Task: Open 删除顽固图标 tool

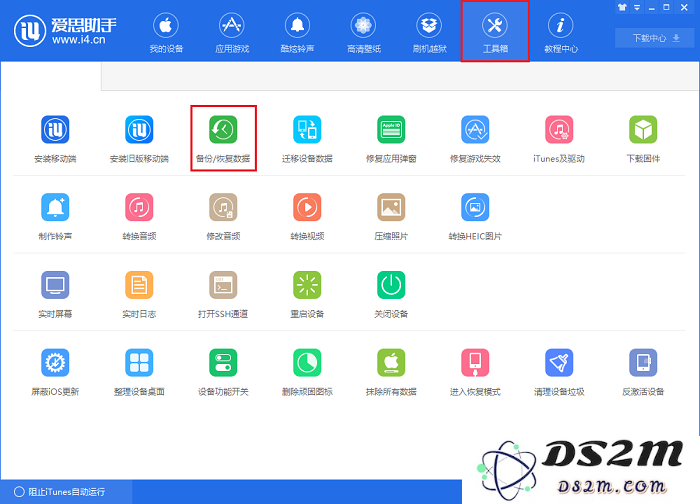Action: point(307,372)
